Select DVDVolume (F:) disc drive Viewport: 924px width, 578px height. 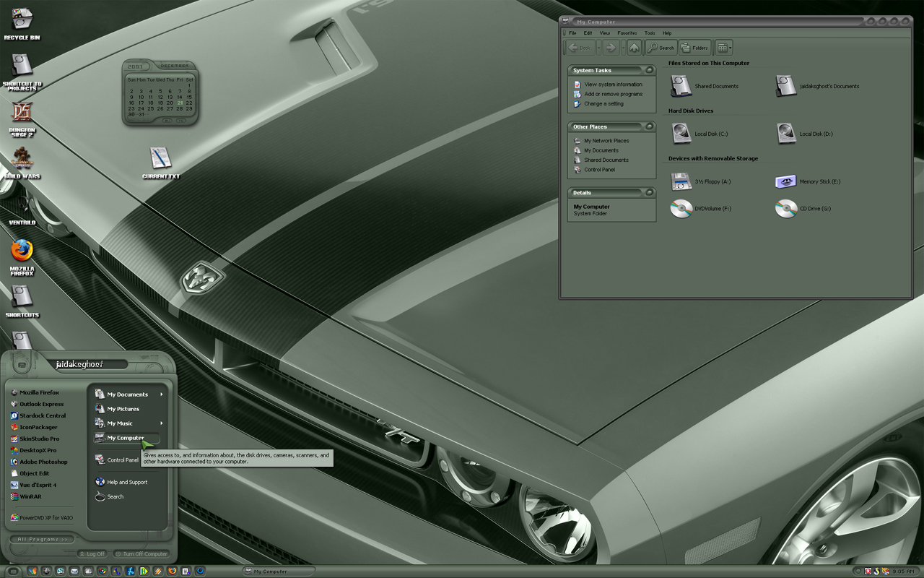[701, 209]
